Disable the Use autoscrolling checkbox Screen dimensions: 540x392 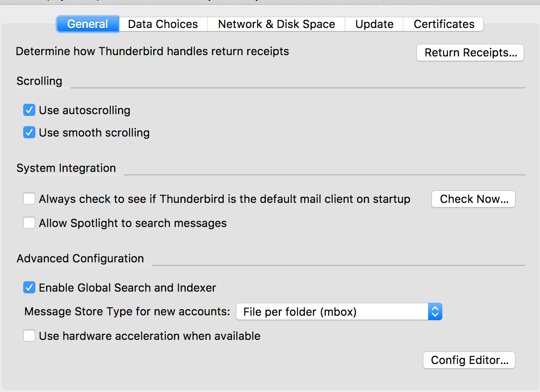tap(29, 110)
